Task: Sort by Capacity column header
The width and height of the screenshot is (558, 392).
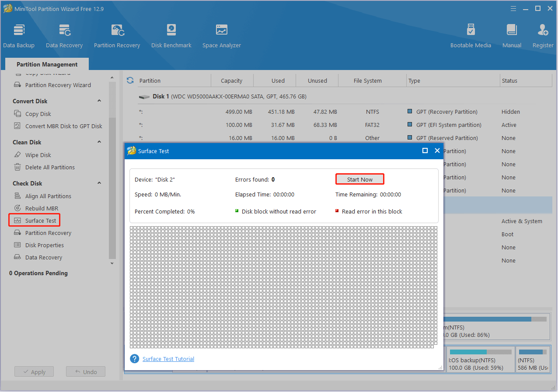Action: tap(232, 80)
